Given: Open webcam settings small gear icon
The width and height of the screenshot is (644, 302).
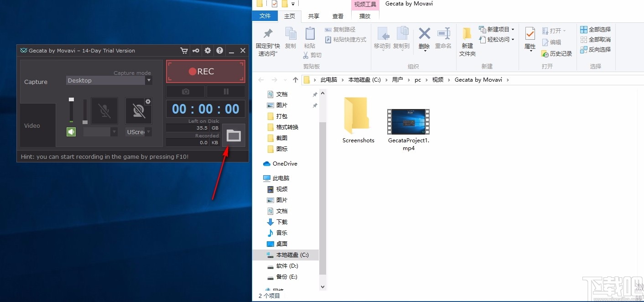Looking at the screenshot, I should pyautogui.click(x=148, y=101).
